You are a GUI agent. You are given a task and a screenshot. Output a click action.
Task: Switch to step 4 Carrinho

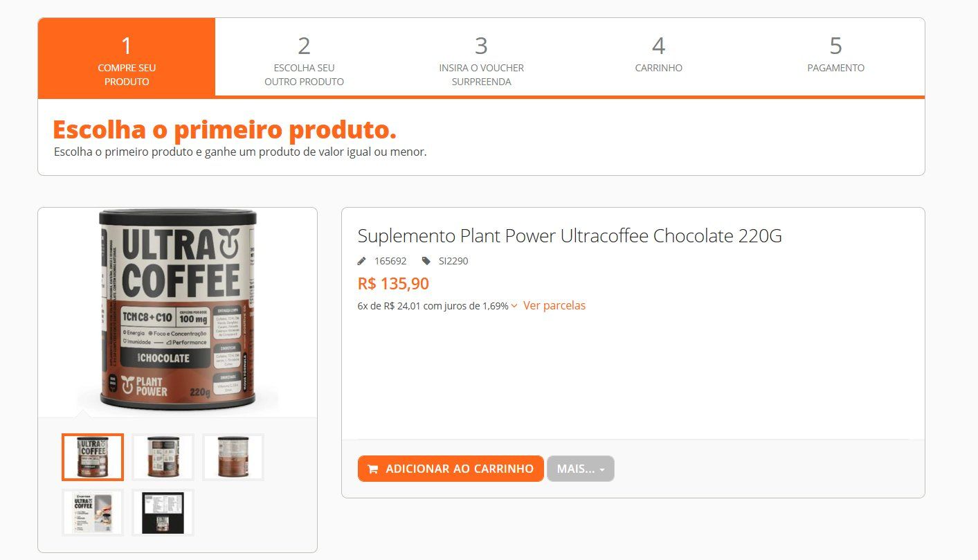tap(658, 57)
